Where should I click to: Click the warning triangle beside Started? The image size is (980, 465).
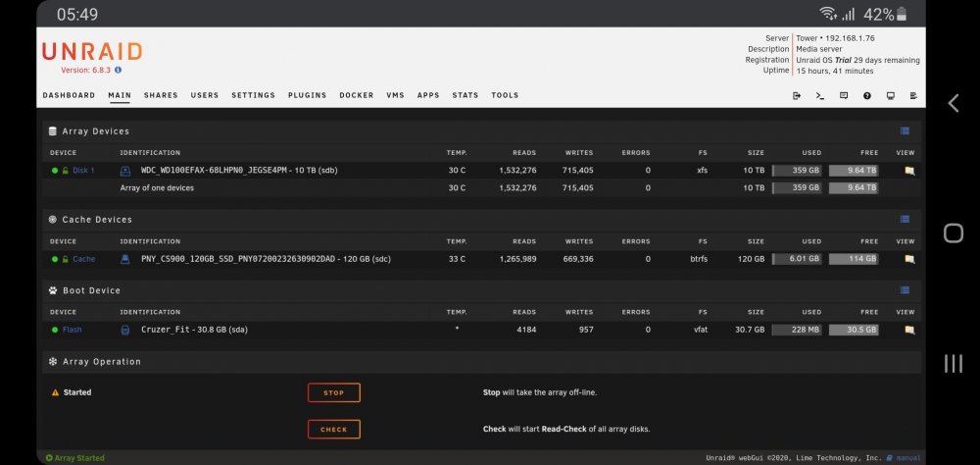coord(55,392)
